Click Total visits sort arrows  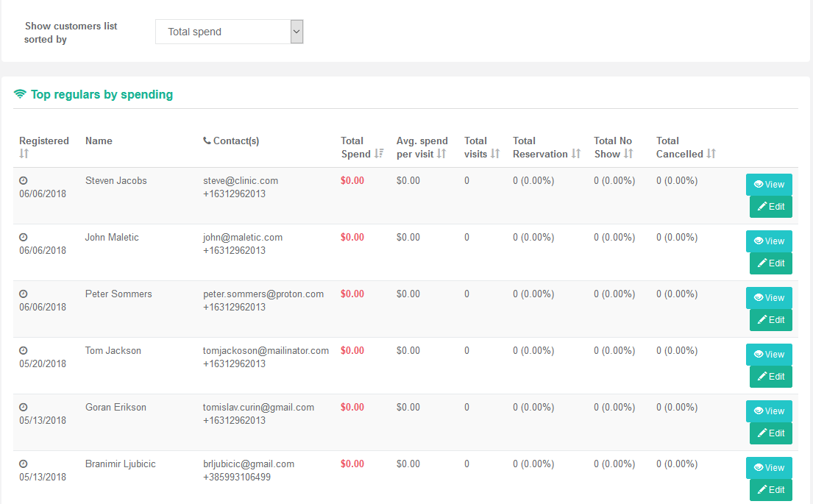click(495, 154)
